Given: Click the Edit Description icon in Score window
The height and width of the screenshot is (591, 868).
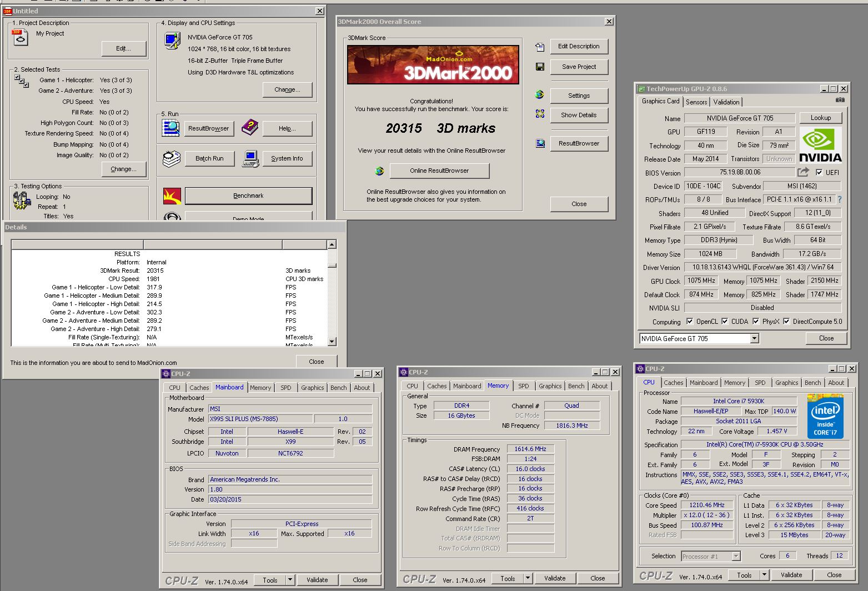Looking at the screenshot, I should pyautogui.click(x=540, y=47).
